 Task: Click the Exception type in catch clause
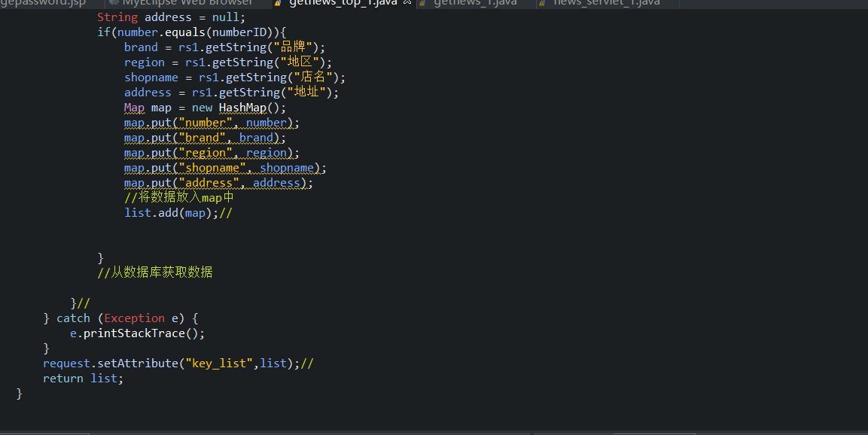[x=134, y=318]
